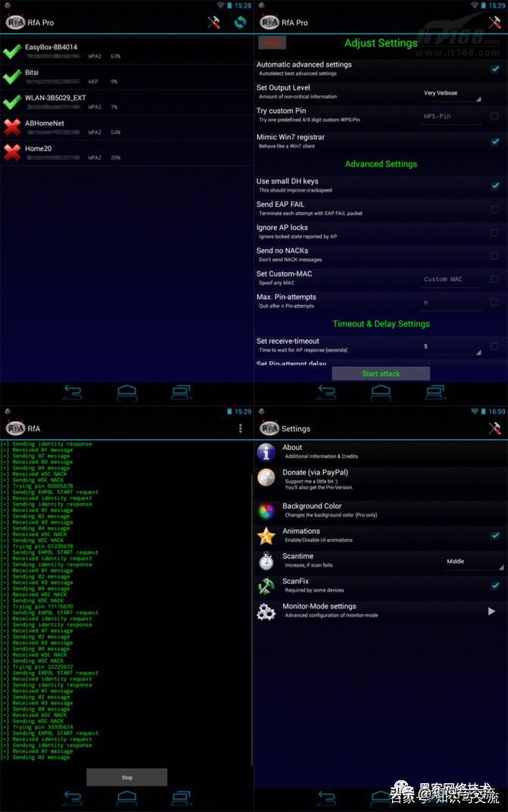Uncheck the ScanFix checkbox
The width and height of the screenshot is (508, 812).
(495, 586)
